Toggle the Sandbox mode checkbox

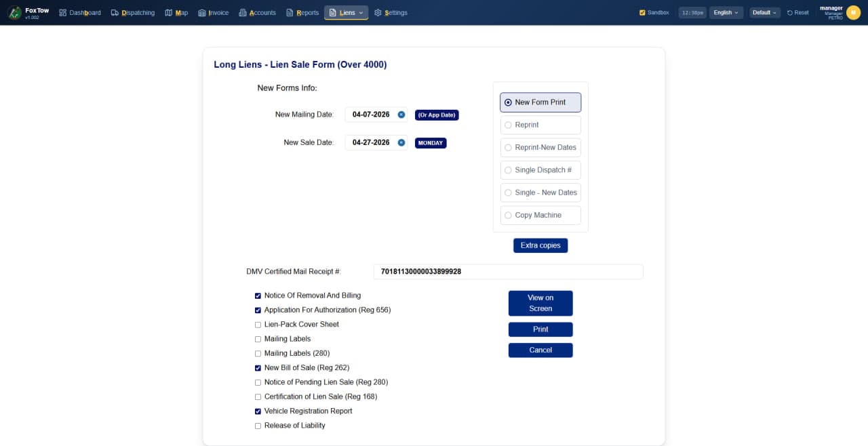click(641, 12)
